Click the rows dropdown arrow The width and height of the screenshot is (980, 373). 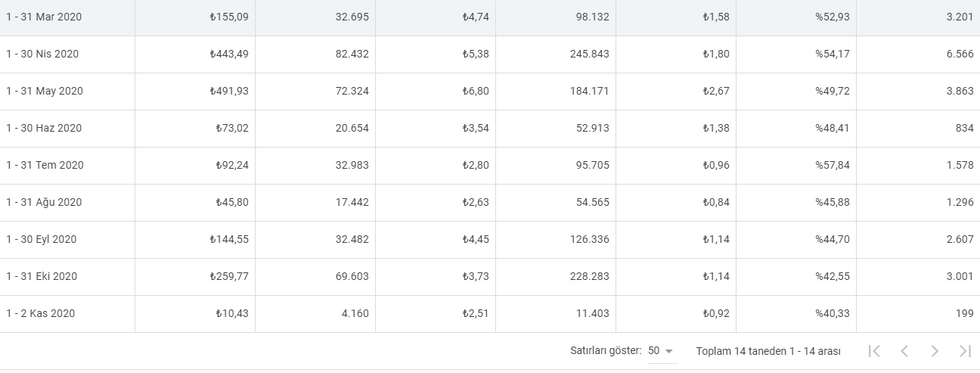tap(669, 352)
